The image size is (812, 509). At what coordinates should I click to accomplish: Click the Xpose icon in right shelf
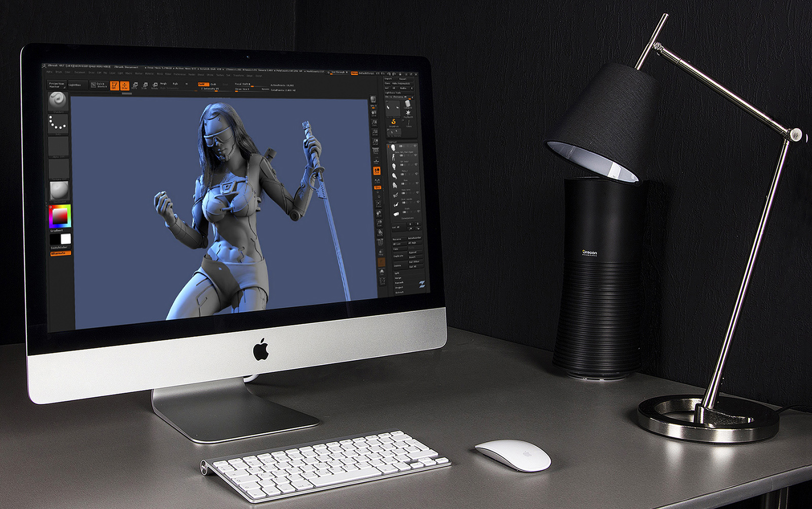pyautogui.click(x=383, y=281)
